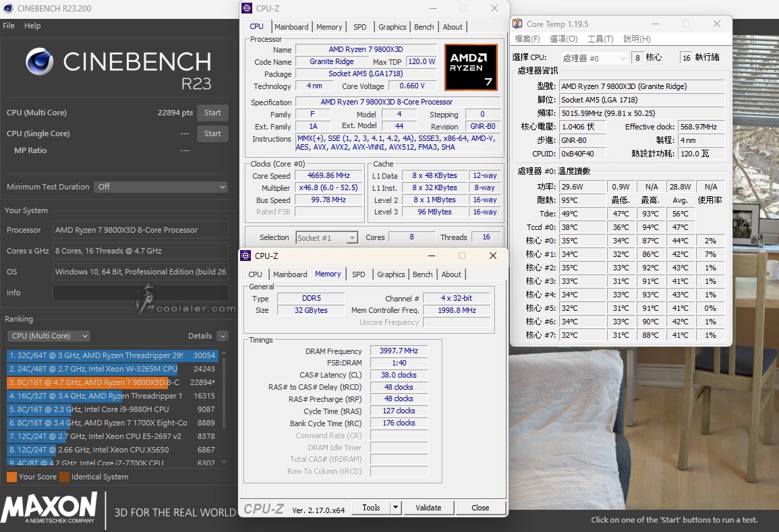Click the AMD Ryzen 7 logo in CPU-Z

(x=471, y=67)
